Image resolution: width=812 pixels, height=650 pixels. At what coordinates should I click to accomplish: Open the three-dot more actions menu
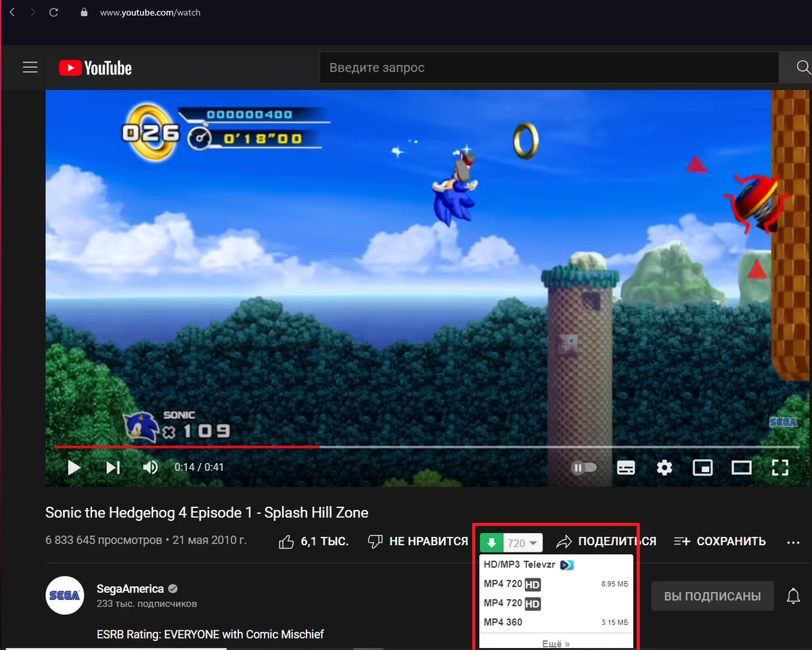pos(793,542)
